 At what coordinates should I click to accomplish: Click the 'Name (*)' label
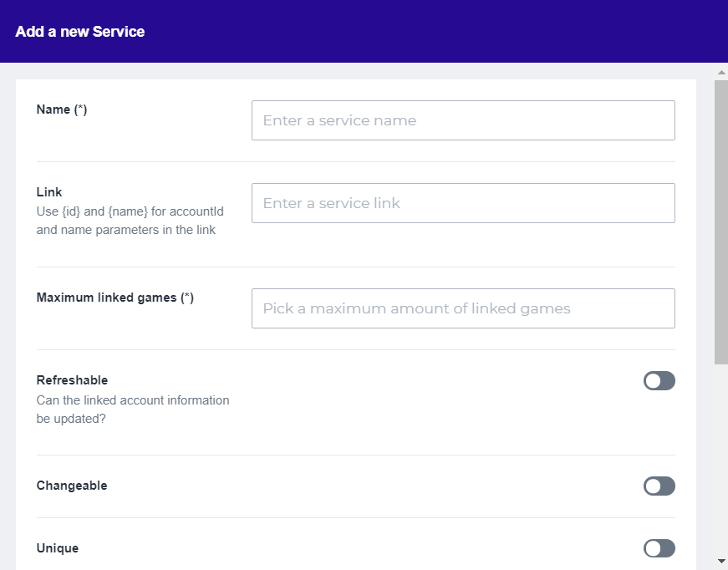tap(62, 109)
